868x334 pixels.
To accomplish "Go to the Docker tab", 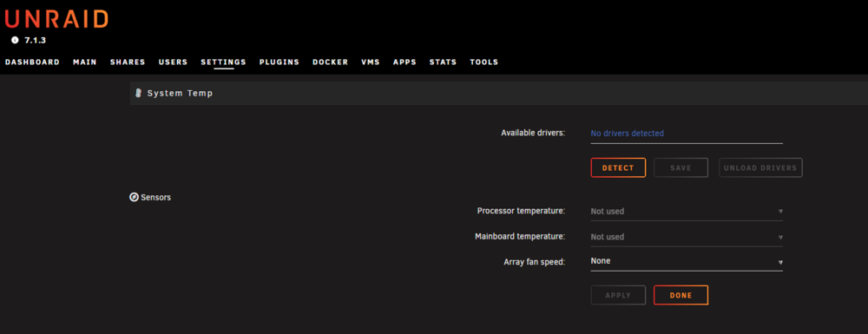I will [330, 62].
